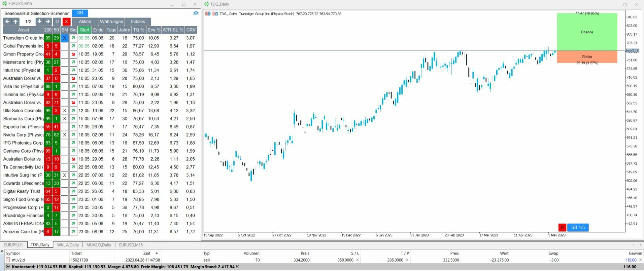Sort screener by Tage column

click(111, 30)
